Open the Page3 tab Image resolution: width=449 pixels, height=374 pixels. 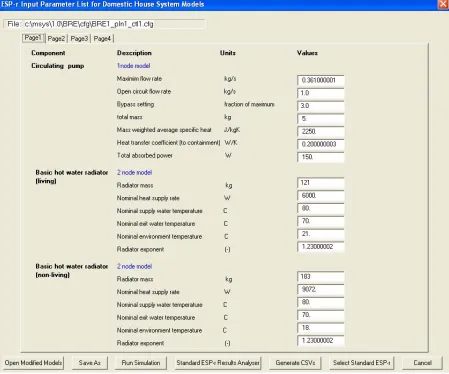tap(79, 39)
